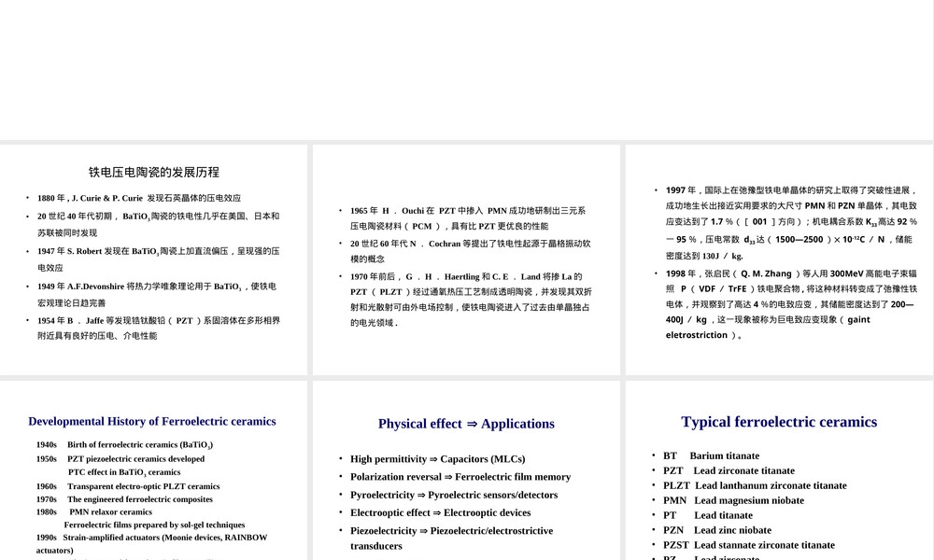Image resolution: width=934 pixels, height=560 pixels.
Task: Click the bullet about 20 世纪 60 年代 N. Cochran
Action: click(471, 251)
